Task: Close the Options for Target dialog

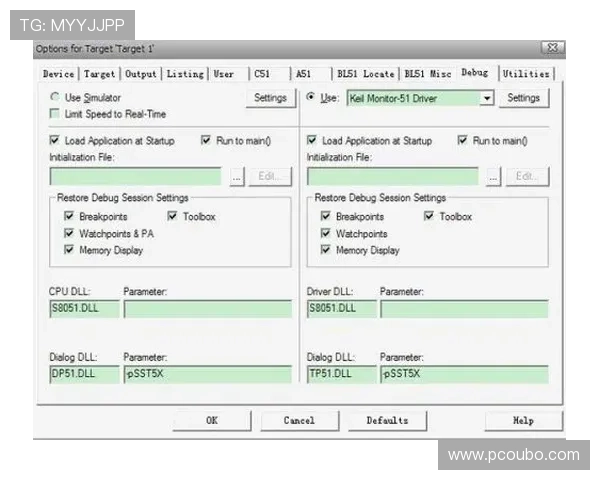Action: pos(550,49)
